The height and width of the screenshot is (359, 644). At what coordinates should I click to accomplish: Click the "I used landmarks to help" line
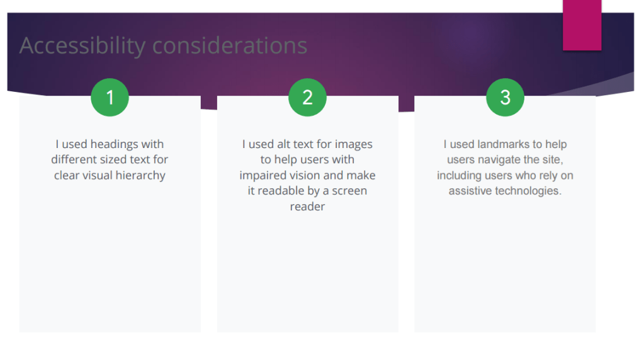[x=505, y=144]
